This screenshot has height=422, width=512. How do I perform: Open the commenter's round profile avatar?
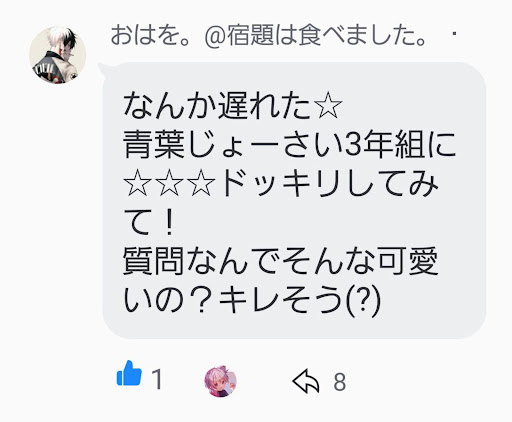pos(58,55)
